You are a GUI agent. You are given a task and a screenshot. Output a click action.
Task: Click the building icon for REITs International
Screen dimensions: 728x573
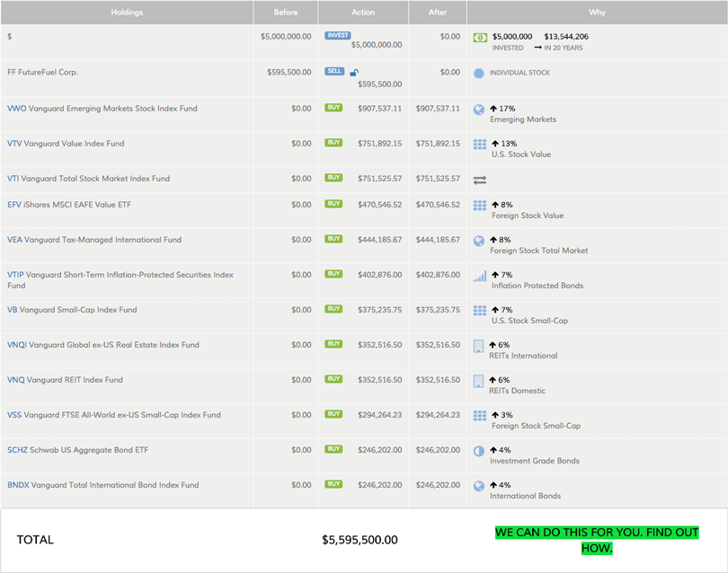pyautogui.click(x=478, y=346)
